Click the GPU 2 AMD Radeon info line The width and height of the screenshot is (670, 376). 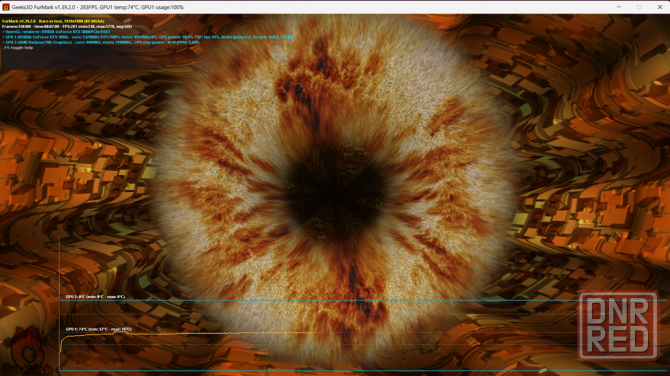101,42
